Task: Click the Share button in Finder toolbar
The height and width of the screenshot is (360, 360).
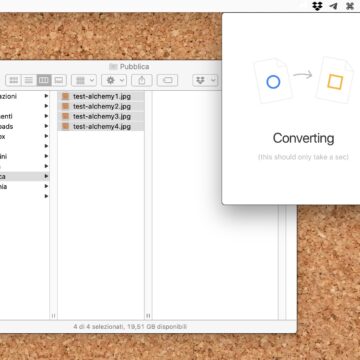Action: pos(142,80)
